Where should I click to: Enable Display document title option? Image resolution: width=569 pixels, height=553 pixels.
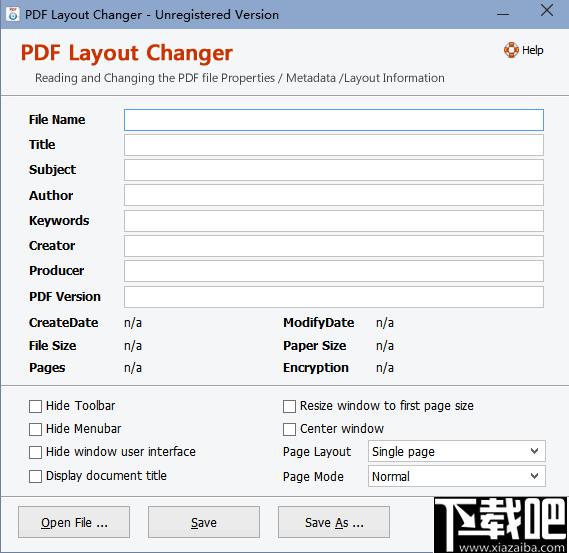click(x=35, y=476)
